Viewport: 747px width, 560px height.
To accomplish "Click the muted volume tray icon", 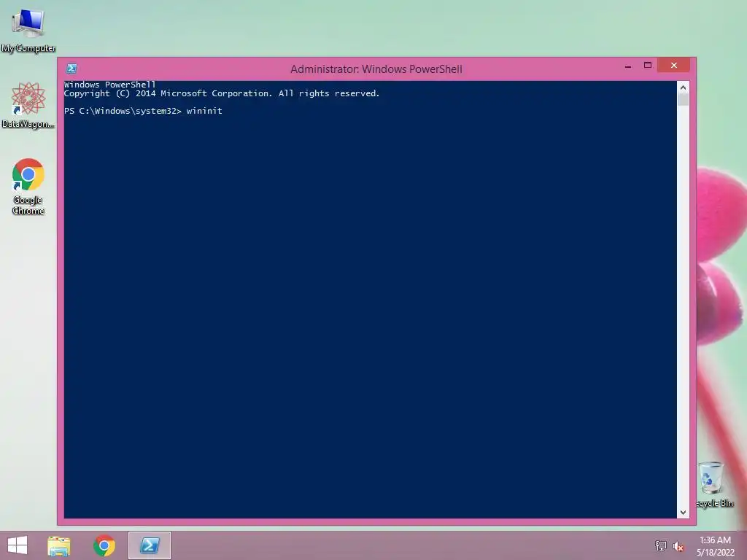I will pyautogui.click(x=678, y=546).
